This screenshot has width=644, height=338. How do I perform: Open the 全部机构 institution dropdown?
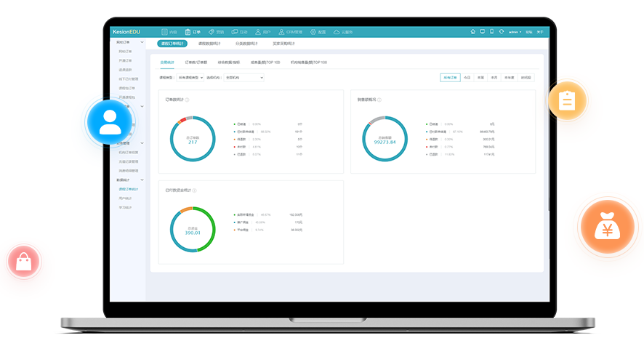pyautogui.click(x=244, y=77)
